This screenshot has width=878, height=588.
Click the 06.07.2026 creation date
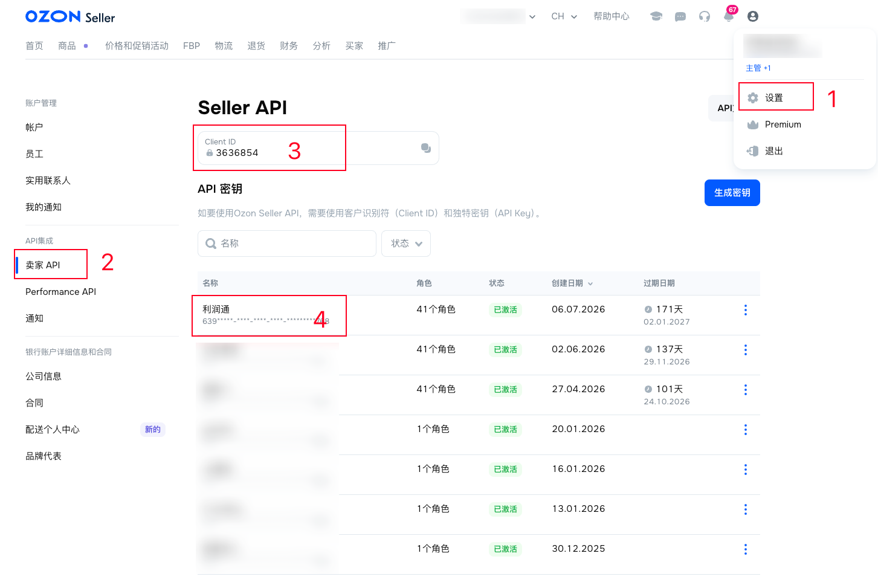tap(578, 309)
